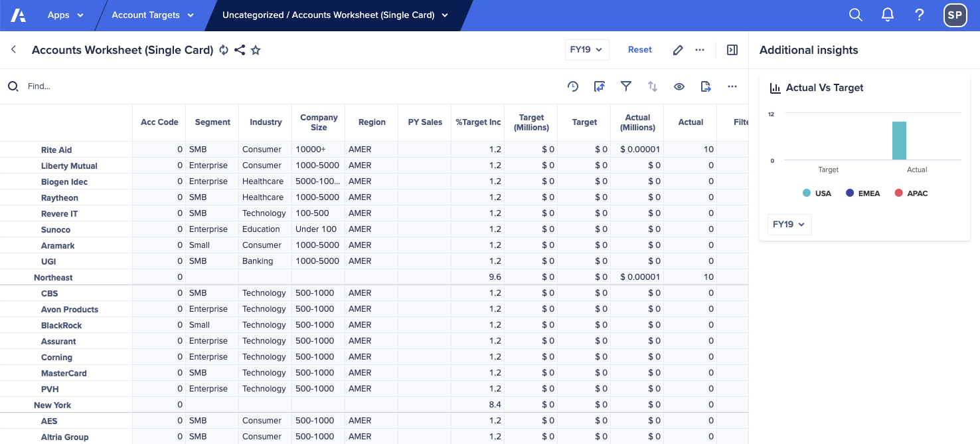Open global search in the top bar
Viewport: 980px width, 444px height.
click(x=855, y=14)
